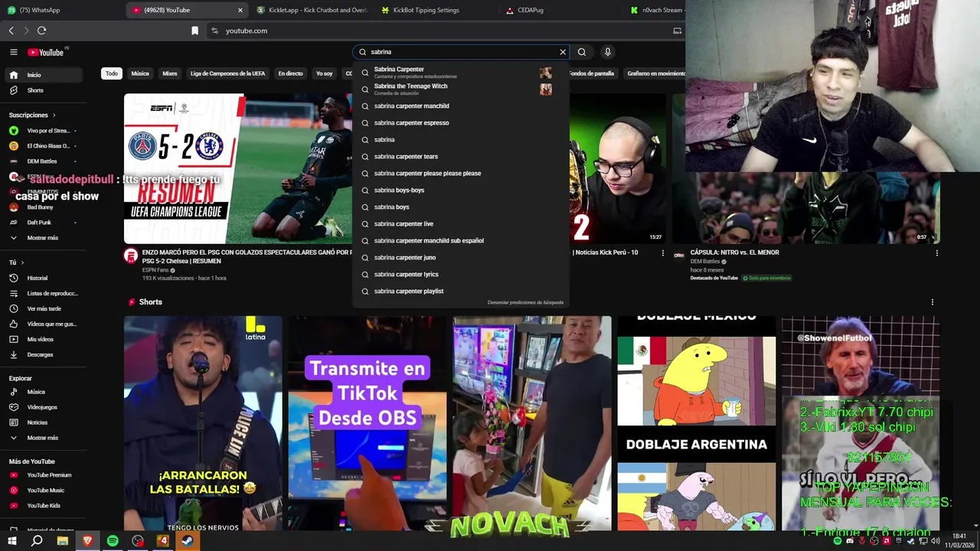Open the YouTube hamburger guide menu
Image resolution: width=980 pixels, height=551 pixels.
tap(13, 52)
